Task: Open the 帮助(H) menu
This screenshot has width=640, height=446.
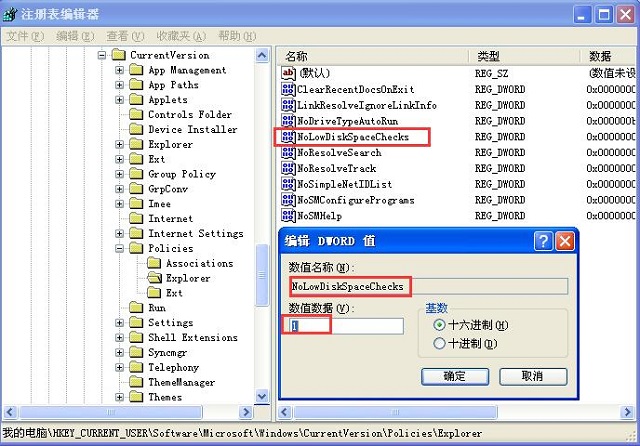Action: click(237, 36)
